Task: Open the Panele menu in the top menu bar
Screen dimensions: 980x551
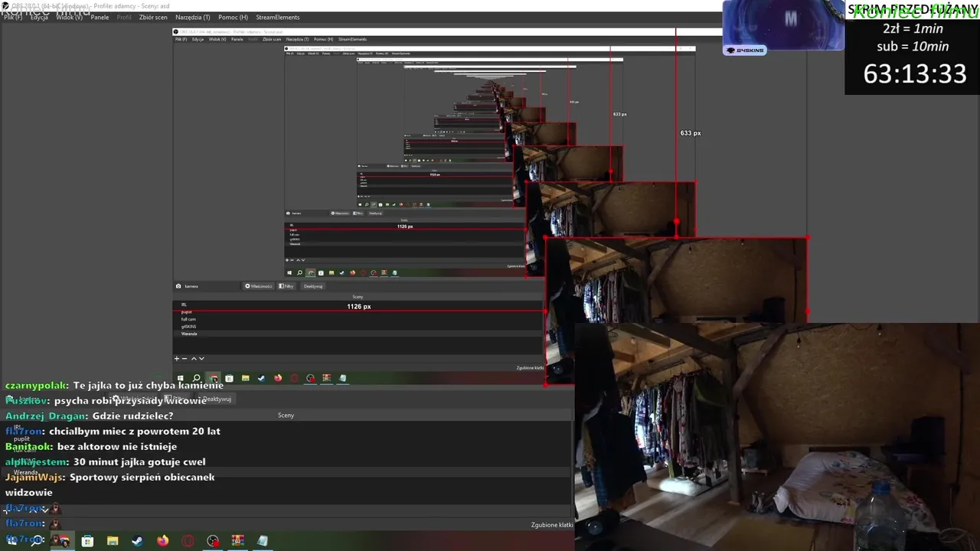Action: 100,17
